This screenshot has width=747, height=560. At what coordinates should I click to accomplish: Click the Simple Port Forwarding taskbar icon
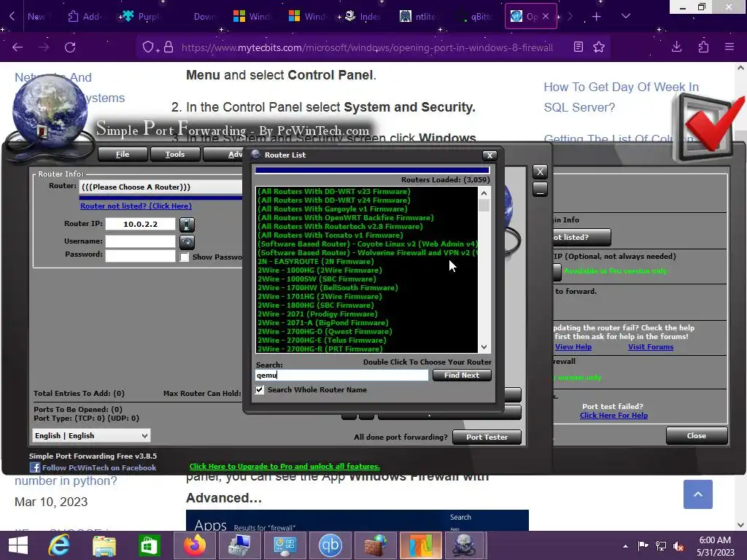(x=465, y=545)
